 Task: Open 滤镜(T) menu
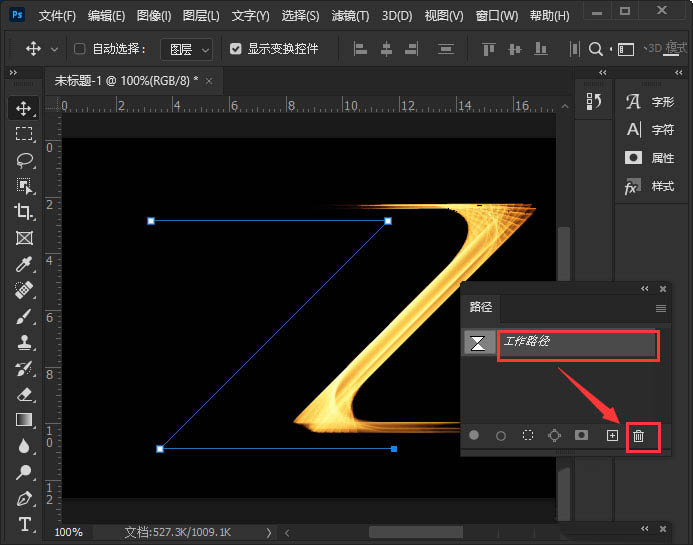point(350,16)
